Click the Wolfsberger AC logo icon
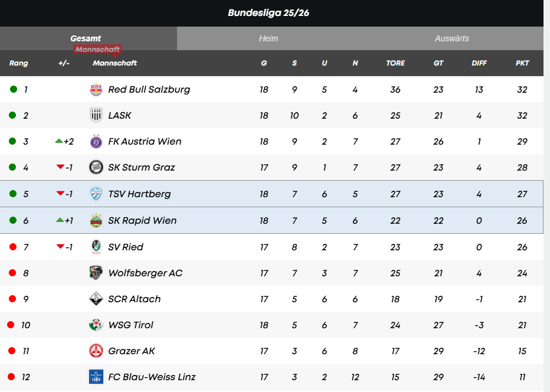 click(x=96, y=273)
